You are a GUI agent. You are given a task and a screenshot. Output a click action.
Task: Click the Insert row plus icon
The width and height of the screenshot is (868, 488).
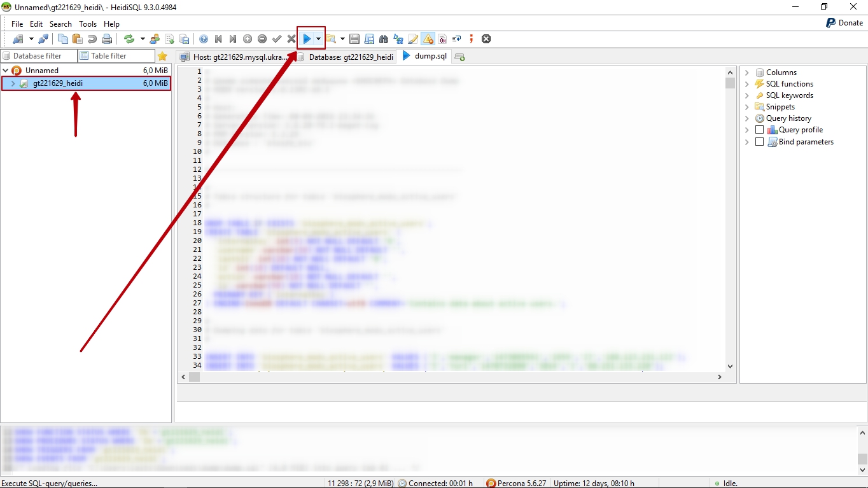tap(248, 39)
